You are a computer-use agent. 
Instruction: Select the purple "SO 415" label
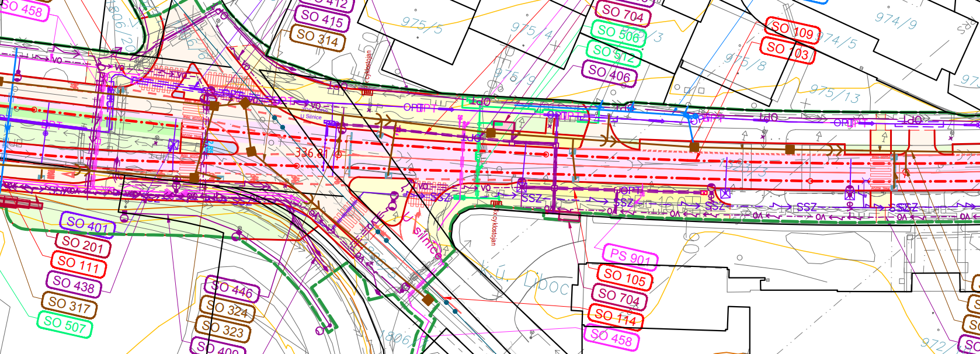[323, 19]
